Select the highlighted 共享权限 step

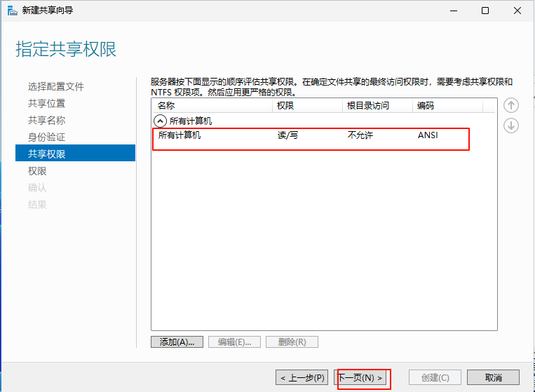tap(47, 154)
